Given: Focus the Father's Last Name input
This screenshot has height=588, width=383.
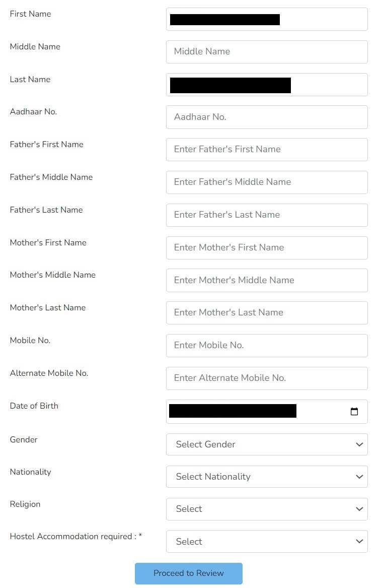Looking at the screenshot, I should pyautogui.click(x=267, y=215).
